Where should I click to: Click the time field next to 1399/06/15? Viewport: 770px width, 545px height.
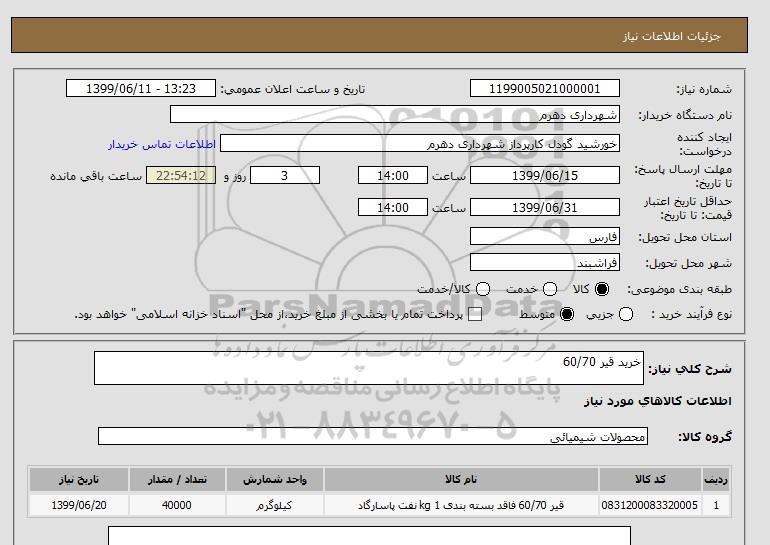click(x=393, y=175)
